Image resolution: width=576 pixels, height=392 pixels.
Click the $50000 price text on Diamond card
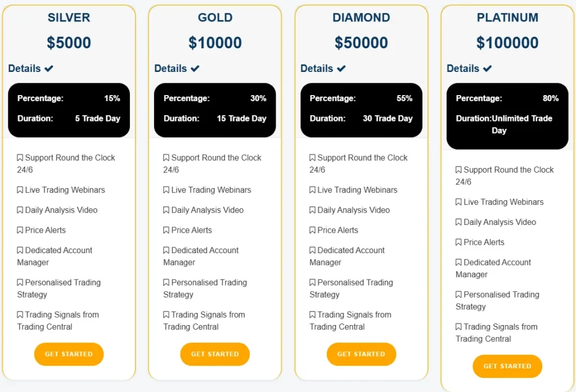[x=361, y=43]
